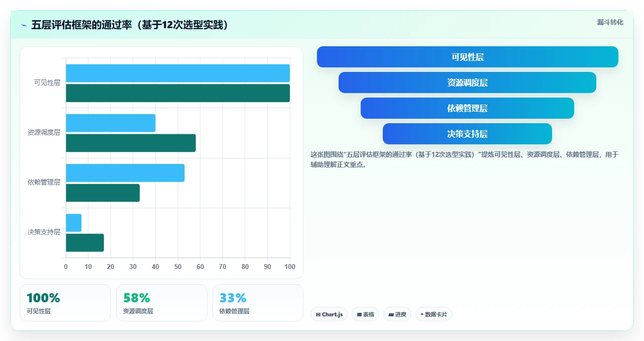Screen dimensions: 644x341
Task: Select the 决策支持层 funnel stage bar
Action: tap(467, 134)
